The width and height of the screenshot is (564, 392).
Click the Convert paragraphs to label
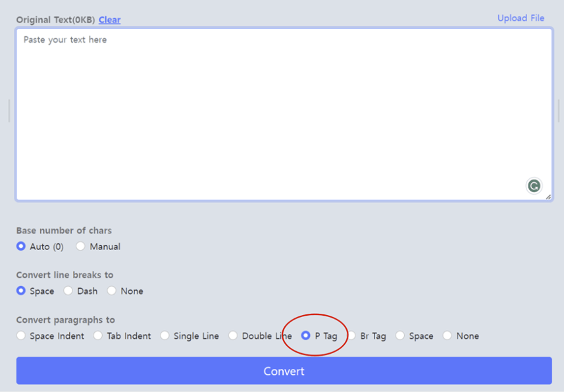pyautogui.click(x=65, y=320)
